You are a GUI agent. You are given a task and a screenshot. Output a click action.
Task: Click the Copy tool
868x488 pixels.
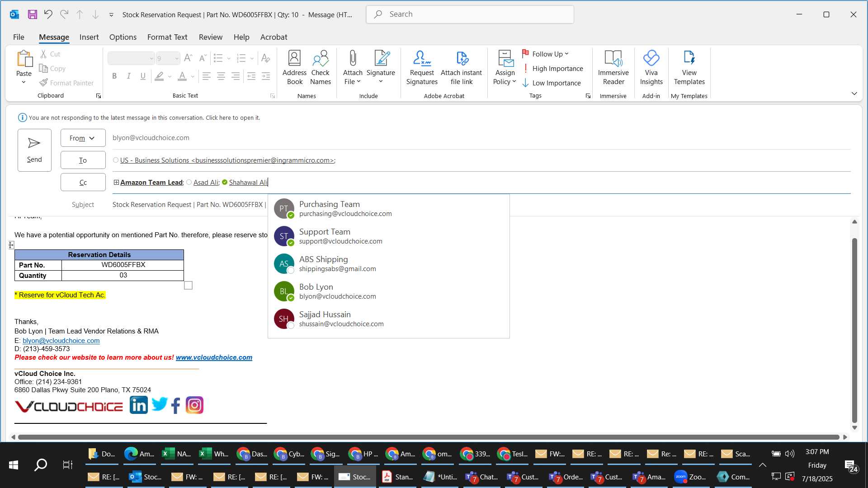(52, 68)
